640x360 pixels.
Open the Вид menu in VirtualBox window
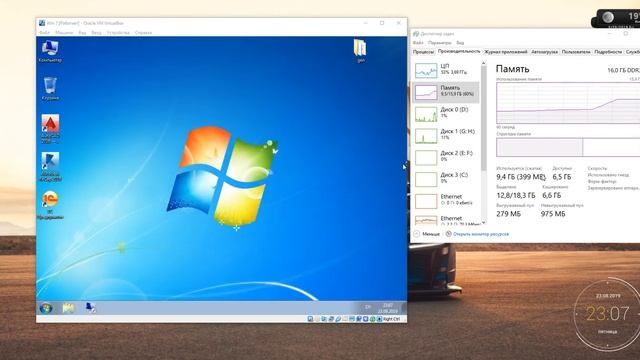tap(82, 32)
